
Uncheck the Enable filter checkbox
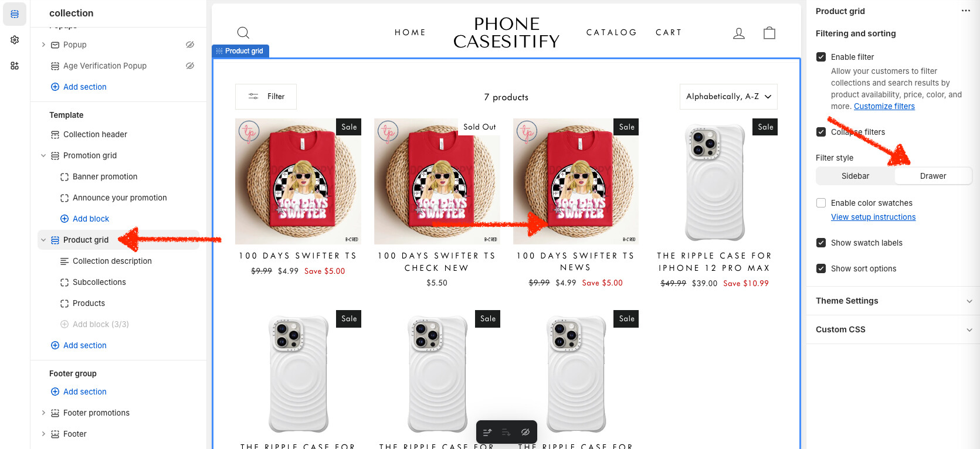tap(821, 57)
